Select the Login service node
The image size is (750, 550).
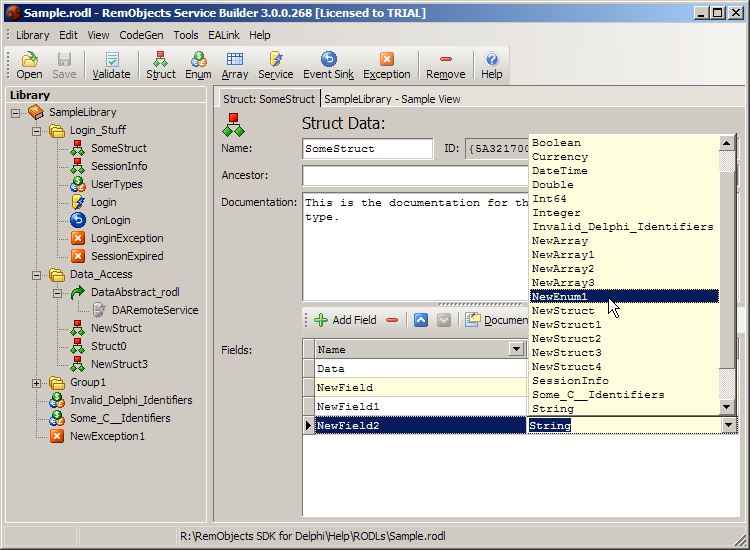104,202
